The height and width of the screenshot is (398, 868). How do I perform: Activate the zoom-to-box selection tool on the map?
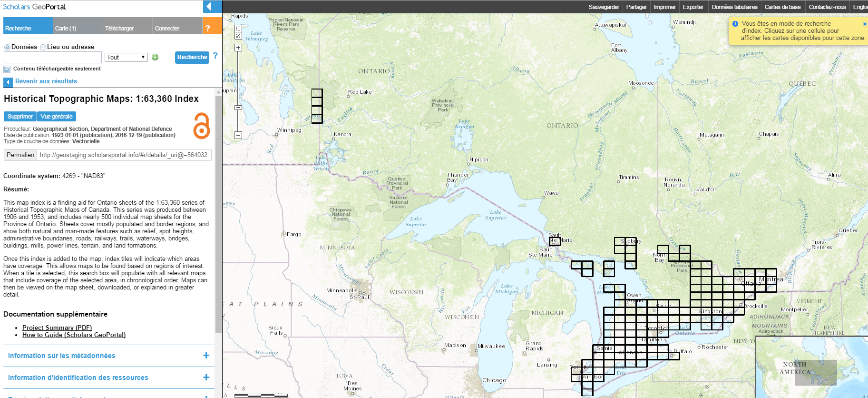[x=238, y=28]
